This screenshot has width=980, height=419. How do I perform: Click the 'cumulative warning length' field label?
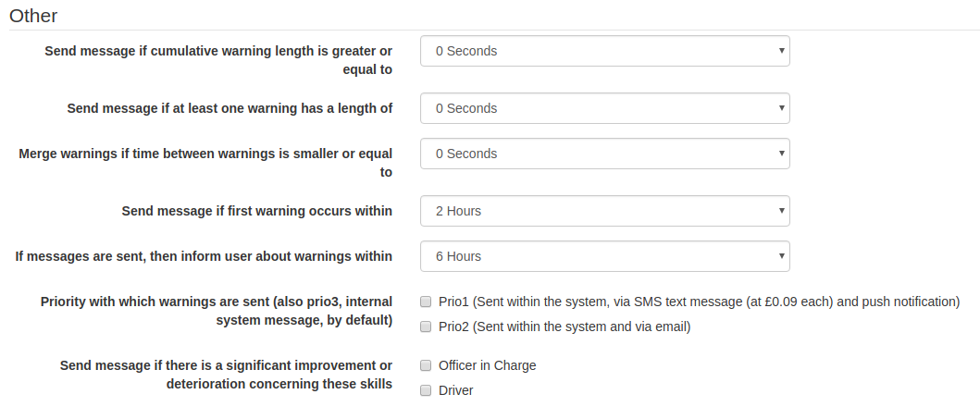pyautogui.click(x=218, y=59)
